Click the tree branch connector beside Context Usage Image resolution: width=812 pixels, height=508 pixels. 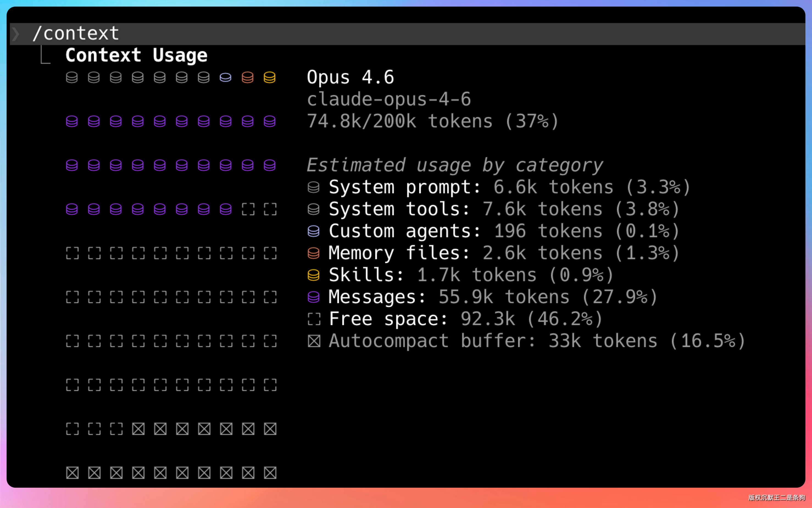(x=45, y=55)
